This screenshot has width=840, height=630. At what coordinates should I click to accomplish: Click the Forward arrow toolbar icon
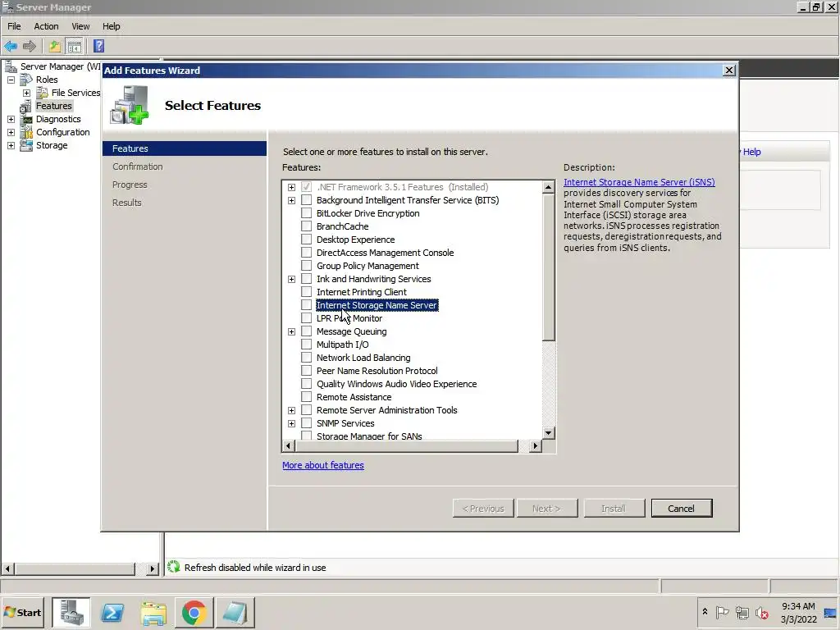(30, 46)
